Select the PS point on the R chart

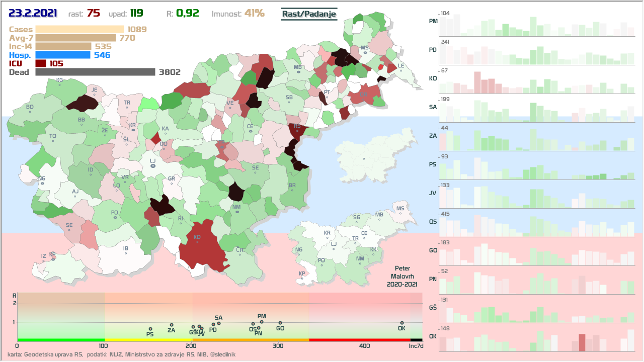(x=150, y=329)
